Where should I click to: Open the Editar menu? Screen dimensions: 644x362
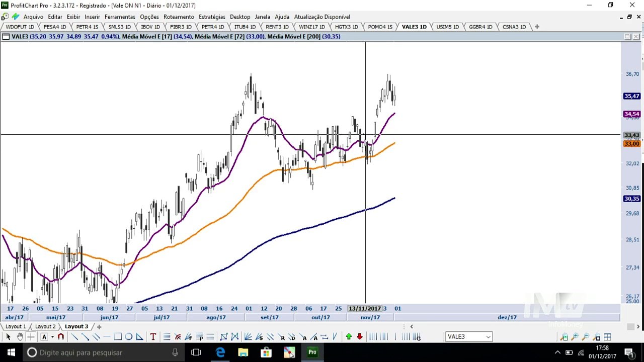click(55, 17)
